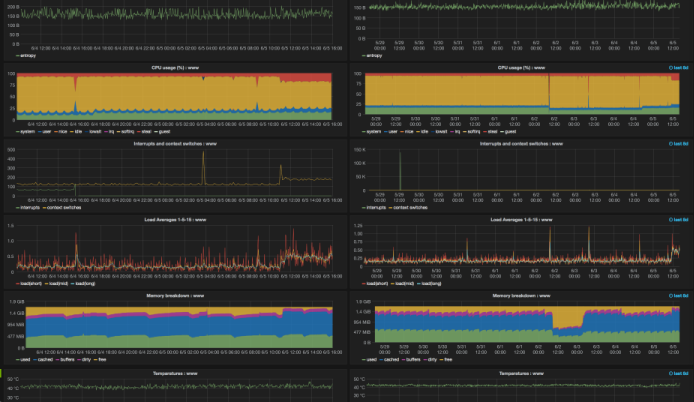Click the single spike in last 8d Interrupts graph
This screenshot has height=402, width=694.
(400, 170)
